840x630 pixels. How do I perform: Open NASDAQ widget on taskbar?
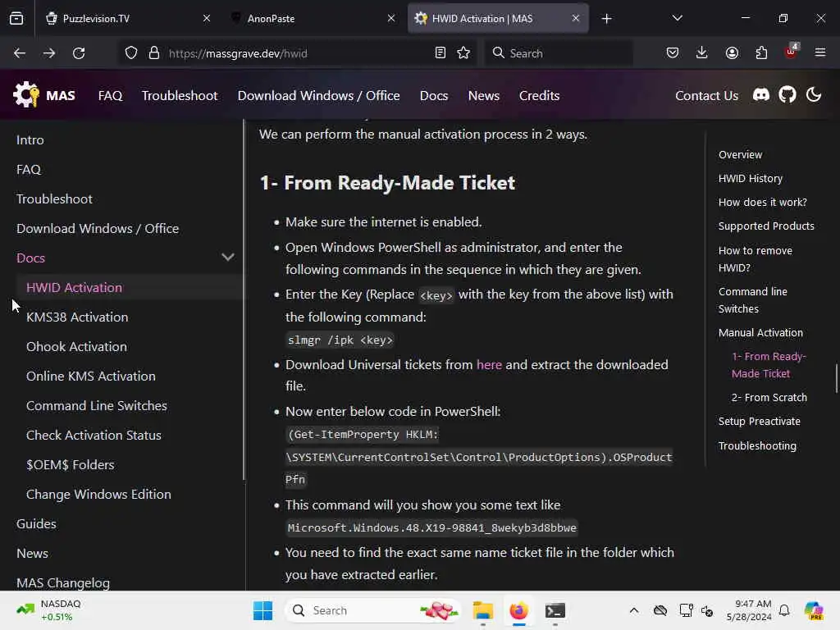coord(49,610)
